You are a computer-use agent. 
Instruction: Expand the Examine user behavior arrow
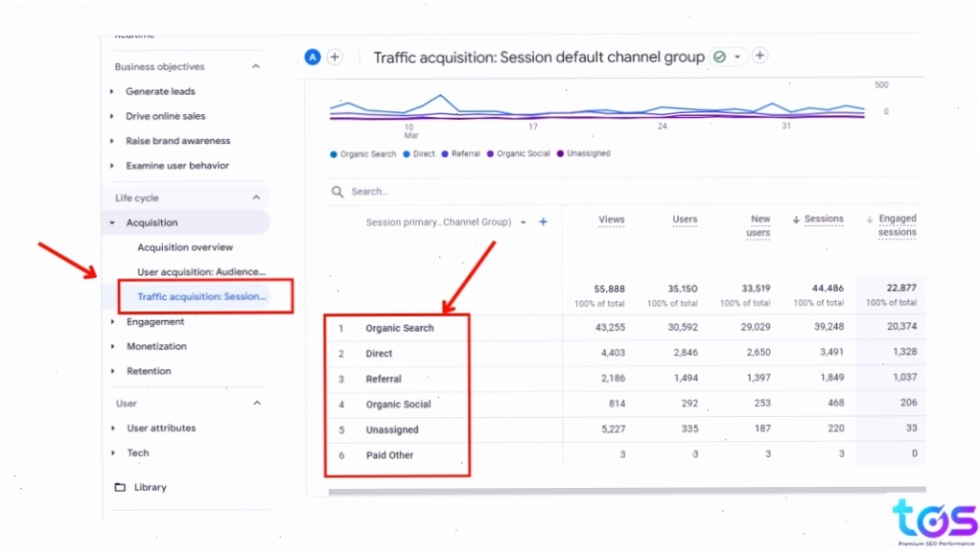click(112, 166)
